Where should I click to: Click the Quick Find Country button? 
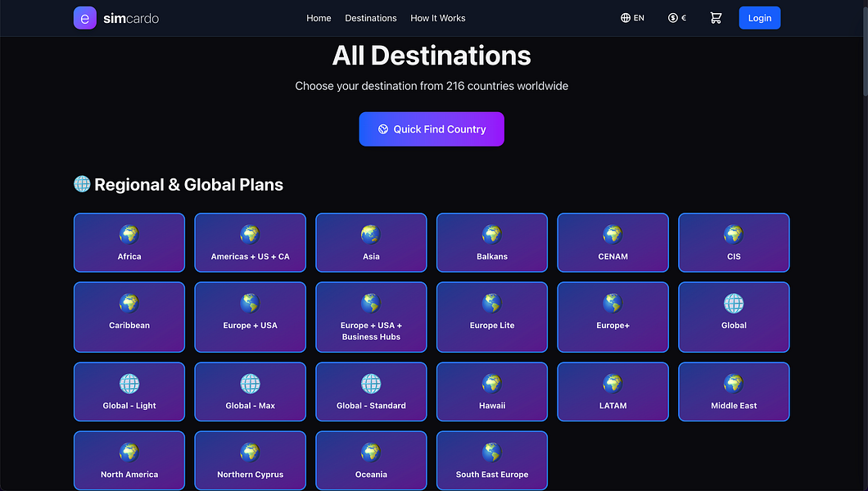tap(432, 129)
